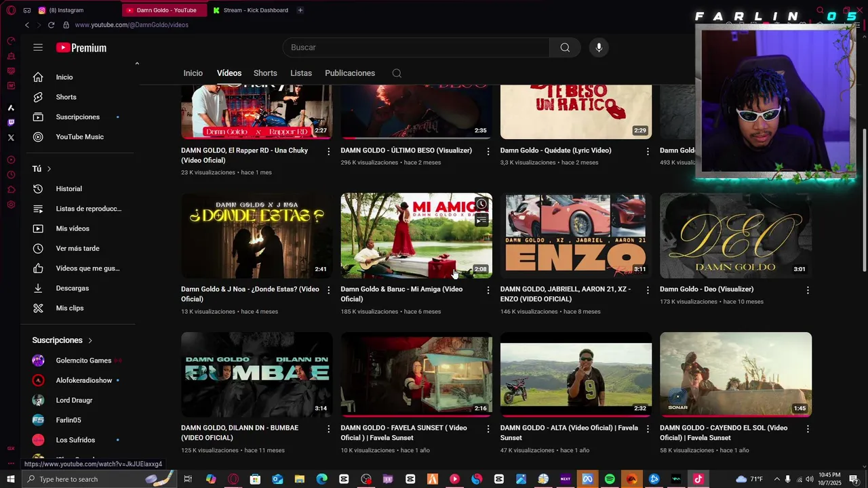Select the channel Vídeos tab
This screenshot has height=488, width=868.
pos(229,73)
